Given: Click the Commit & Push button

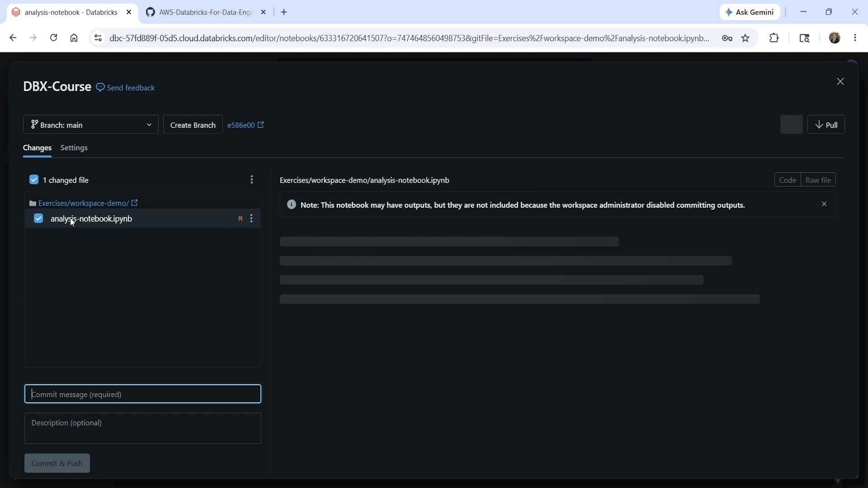Looking at the screenshot, I should coord(57,463).
